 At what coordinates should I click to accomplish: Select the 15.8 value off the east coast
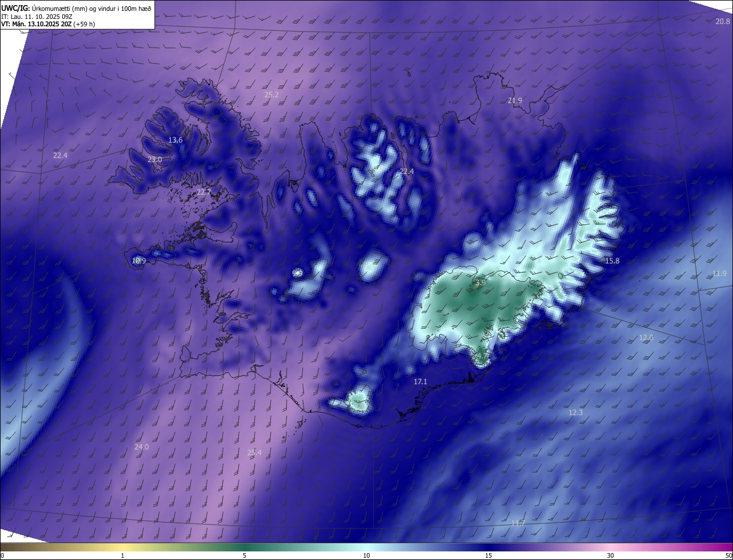(612, 261)
